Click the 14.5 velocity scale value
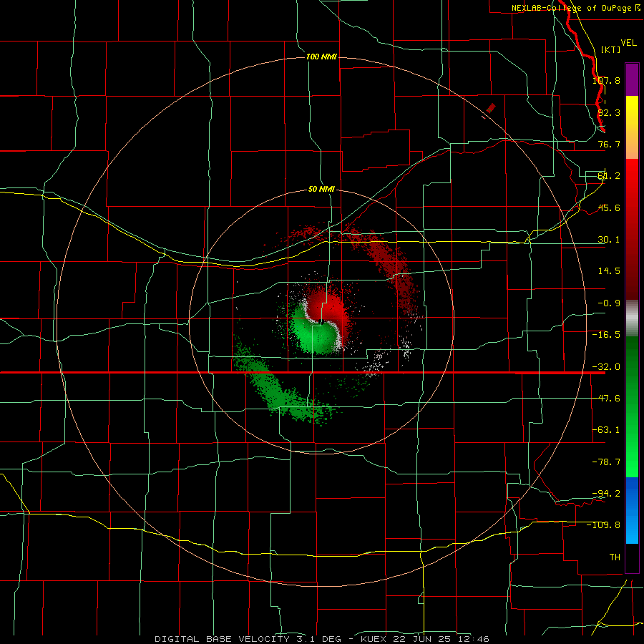644x644 pixels. click(609, 271)
